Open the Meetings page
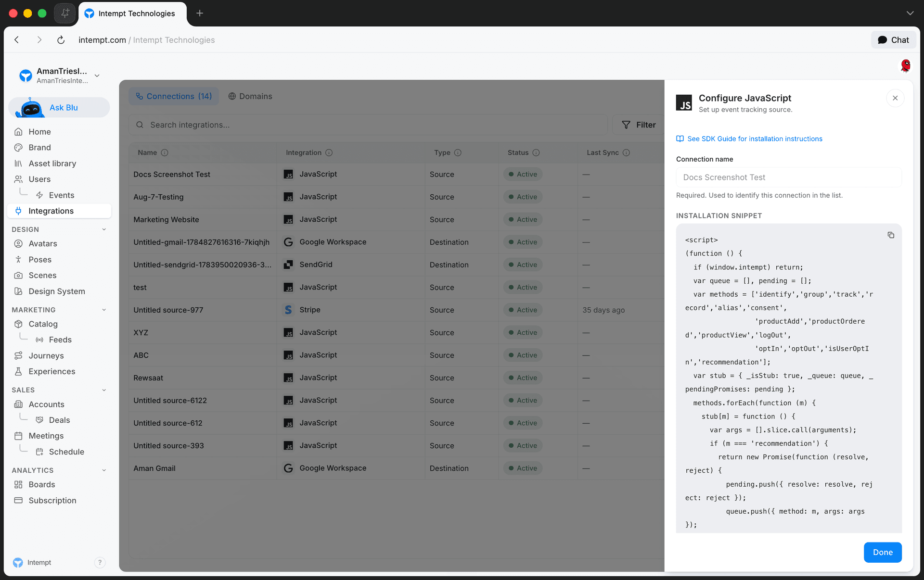Image resolution: width=924 pixels, height=580 pixels. click(46, 436)
